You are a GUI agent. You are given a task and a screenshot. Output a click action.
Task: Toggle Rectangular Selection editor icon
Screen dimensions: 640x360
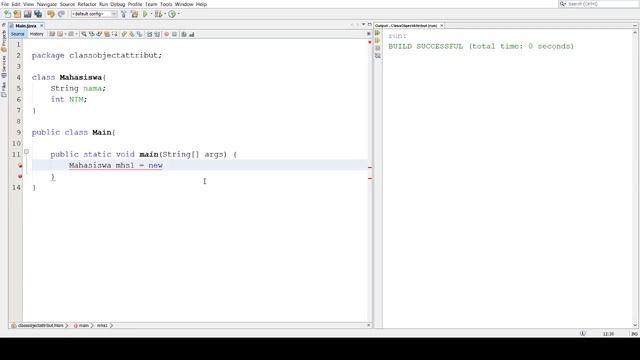pyautogui.click(x=115, y=34)
